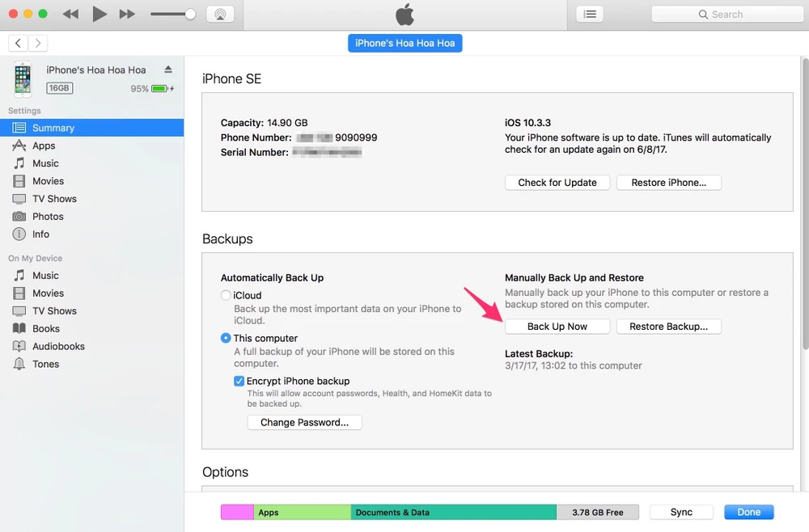
Task: Select Audiobooks under On My Device
Action: [x=58, y=347]
